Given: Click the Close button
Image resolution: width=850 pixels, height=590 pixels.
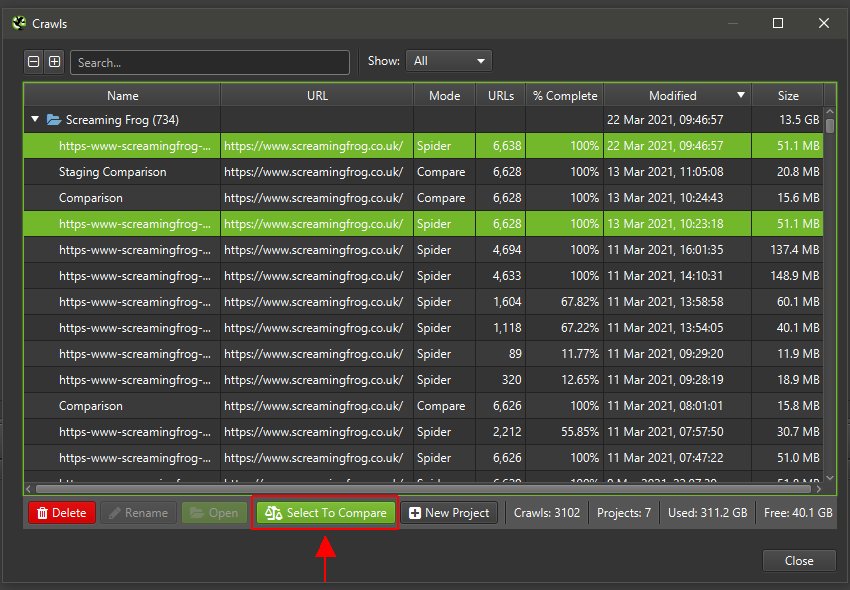Looking at the screenshot, I should [x=798, y=560].
